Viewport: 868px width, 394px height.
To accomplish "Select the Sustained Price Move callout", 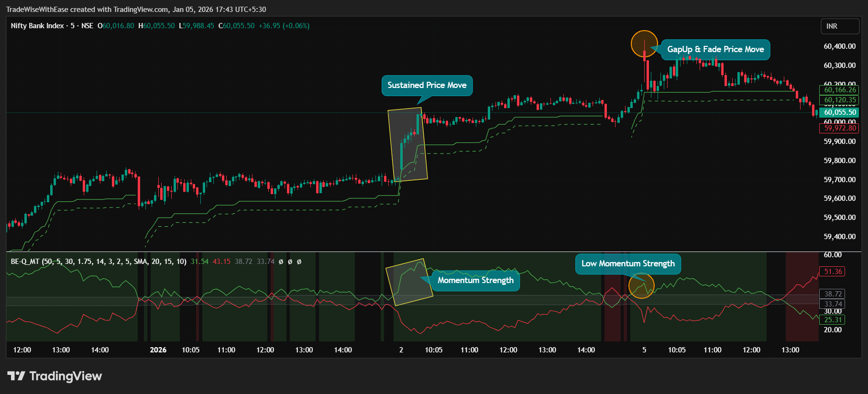I will [427, 85].
